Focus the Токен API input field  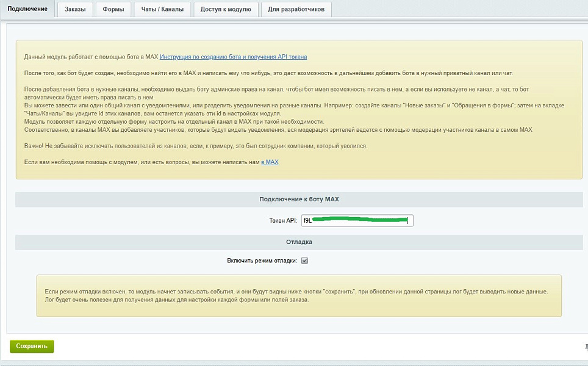tap(357, 220)
